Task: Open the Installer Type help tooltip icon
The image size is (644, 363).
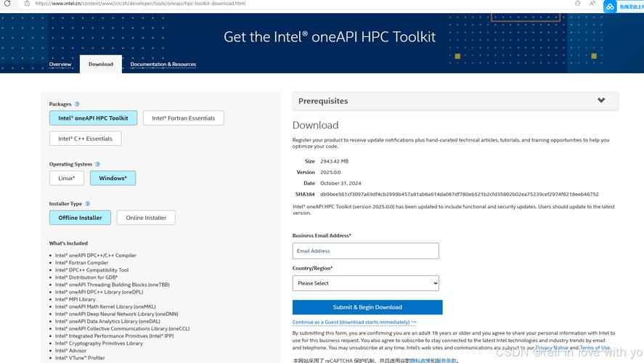Action: (x=88, y=204)
